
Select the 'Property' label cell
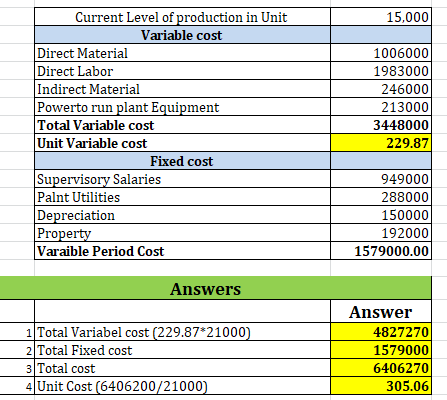click(182, 233)
